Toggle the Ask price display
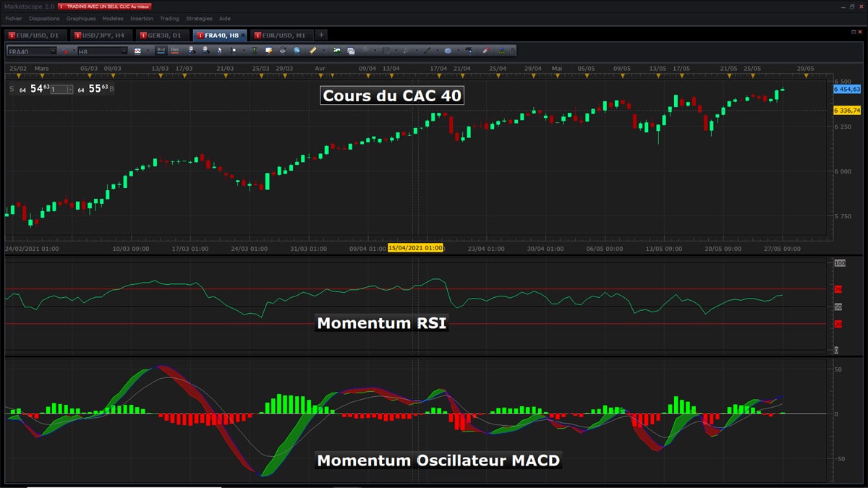The width and height of the screenshot is (868, 488). click(175, 51)
